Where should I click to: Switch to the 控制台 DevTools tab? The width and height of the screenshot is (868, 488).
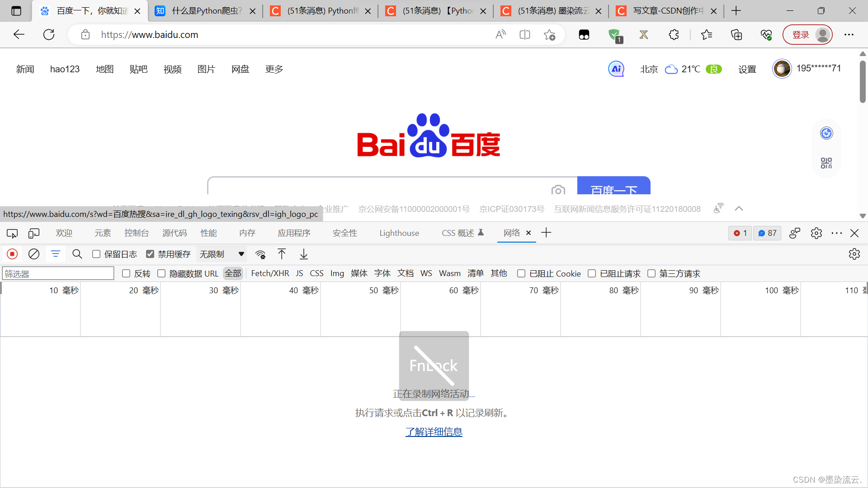137,233
